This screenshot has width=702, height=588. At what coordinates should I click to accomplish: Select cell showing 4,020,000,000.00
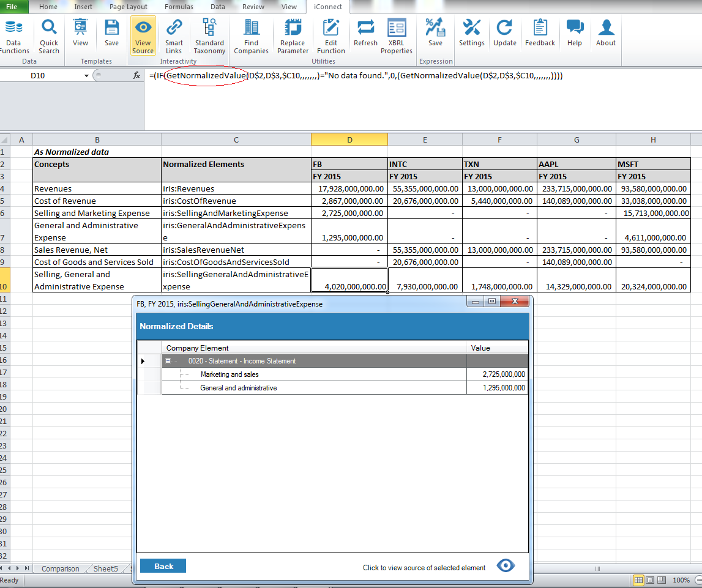pyautogui.click(x=349, y=280)
